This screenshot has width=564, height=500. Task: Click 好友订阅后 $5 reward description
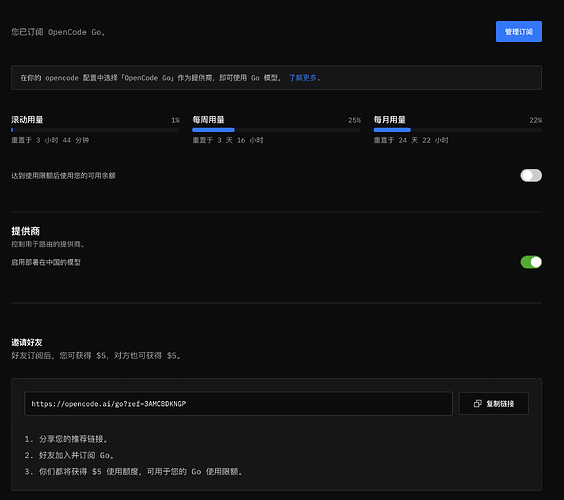pos(96,356)
